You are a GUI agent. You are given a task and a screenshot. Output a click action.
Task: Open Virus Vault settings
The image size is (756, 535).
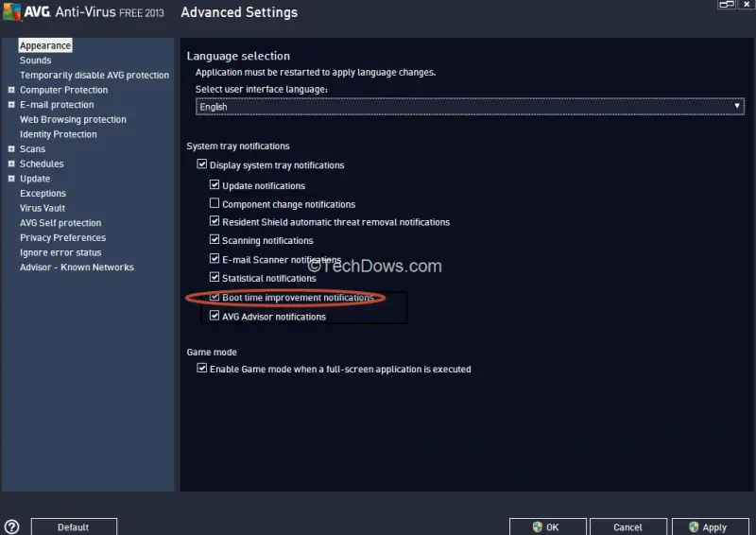pos(43,208)
